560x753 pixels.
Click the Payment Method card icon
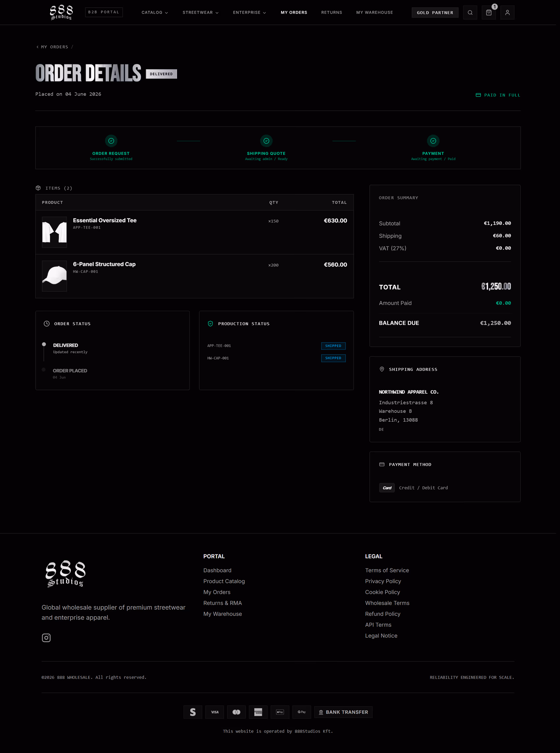(382, 464)
